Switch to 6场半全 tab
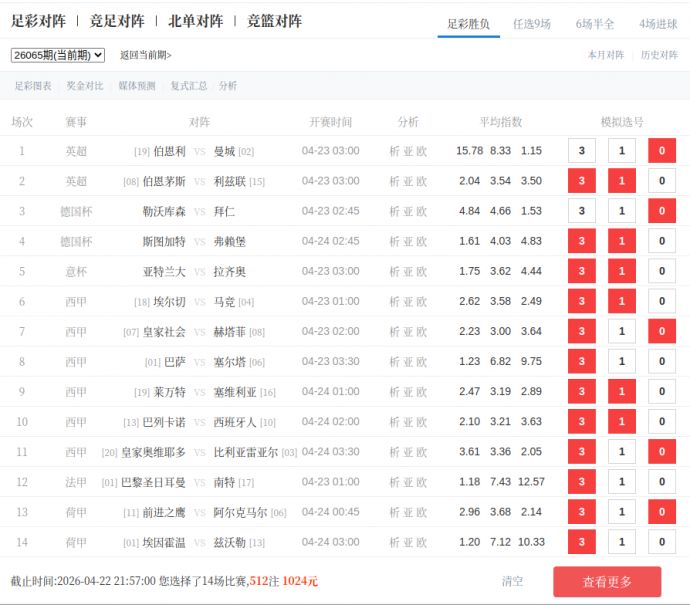The width and height of the screenshot is (690, 605). coord(594,23)
